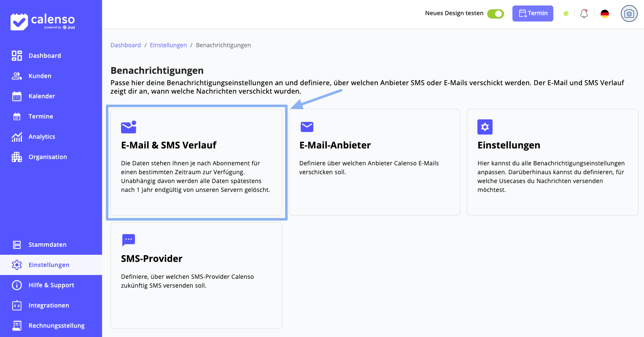
Task: Click the chat bubble icon on SMS-Provider card
Action: pos(129,240)
